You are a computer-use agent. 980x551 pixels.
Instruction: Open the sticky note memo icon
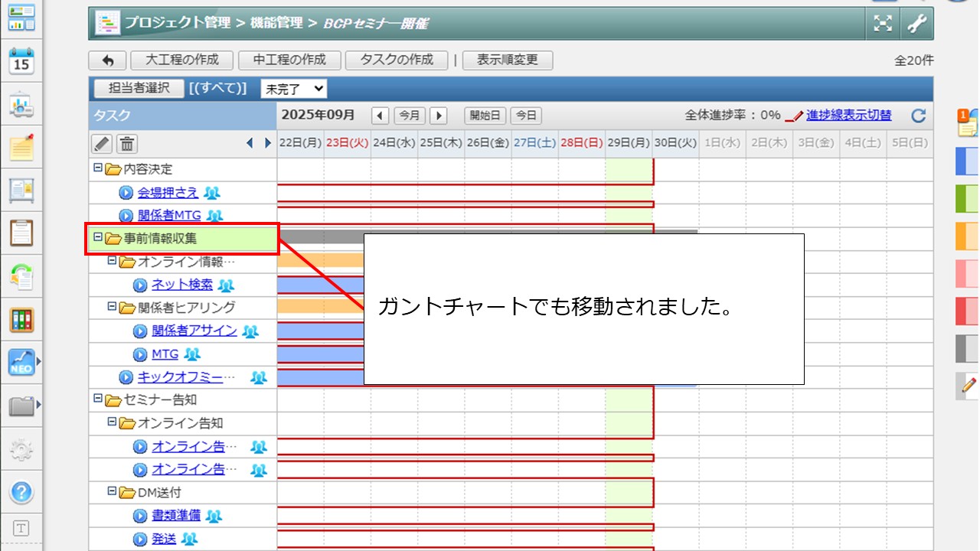pyautogui.click(x=21, y=146)
